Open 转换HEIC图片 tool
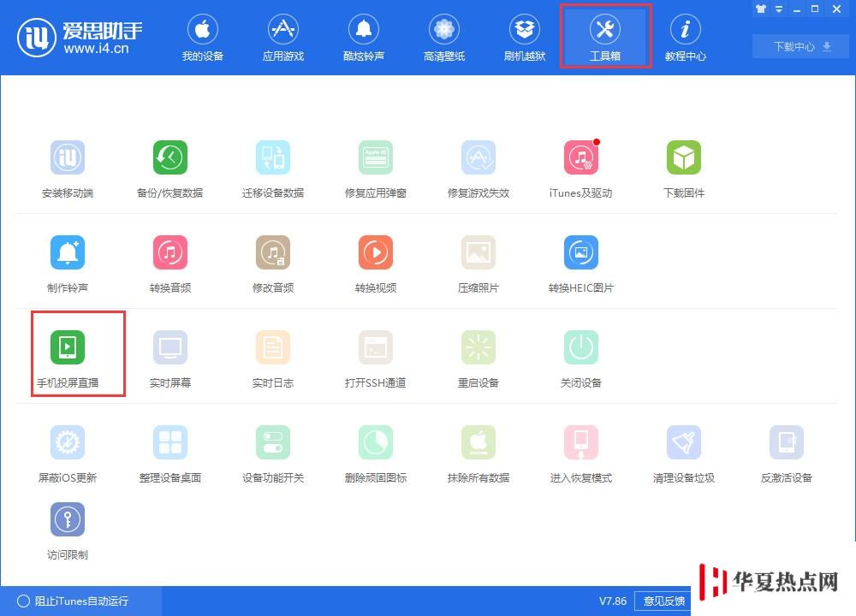 click(x=581, y=264)
